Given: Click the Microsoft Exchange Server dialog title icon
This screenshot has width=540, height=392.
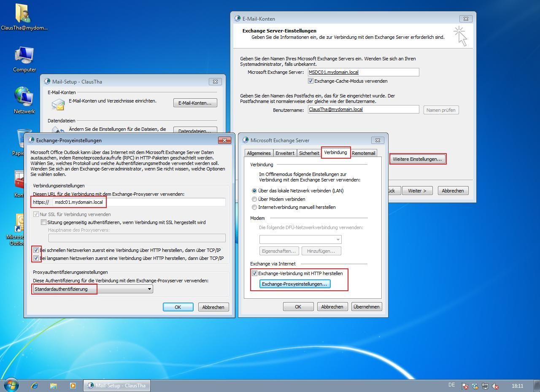Looking at the screenshot, I should point(246,140).
